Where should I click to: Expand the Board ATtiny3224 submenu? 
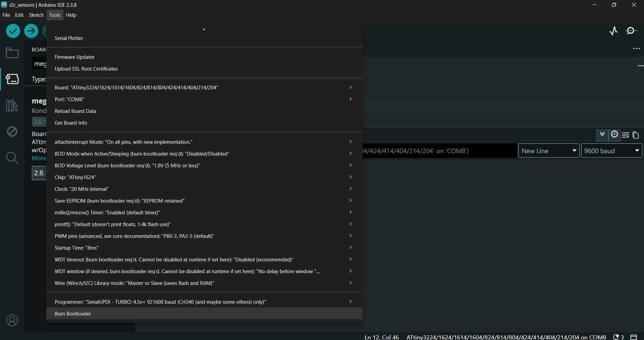pyautogui.click(x=204, y=87)
